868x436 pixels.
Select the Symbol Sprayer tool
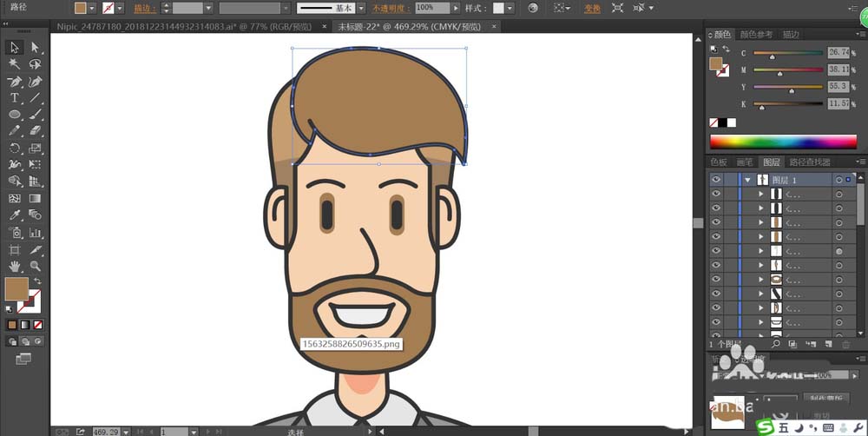pos(15,233)
